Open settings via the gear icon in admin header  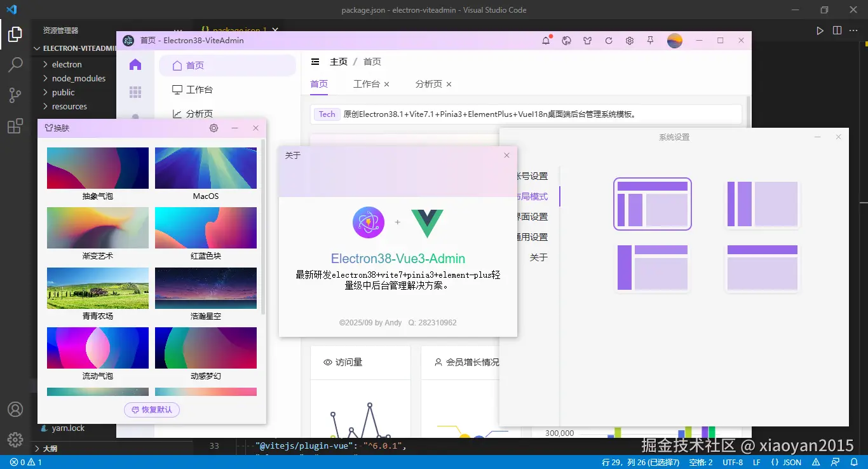click(629, 40)
